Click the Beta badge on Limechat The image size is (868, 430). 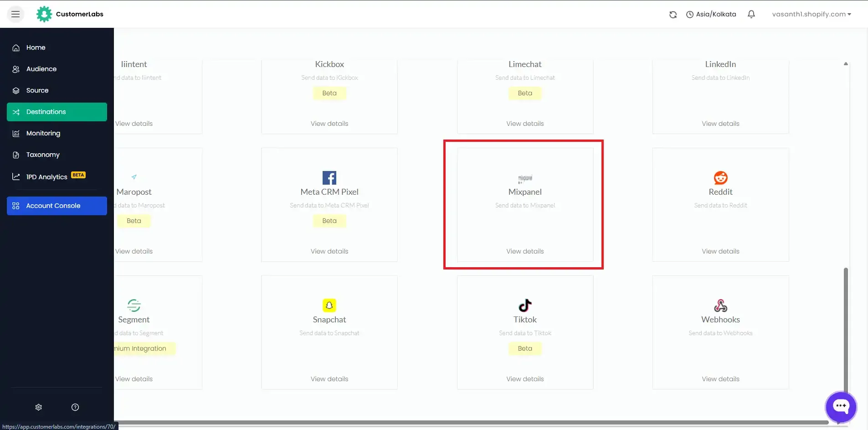[x=525, y=93]
